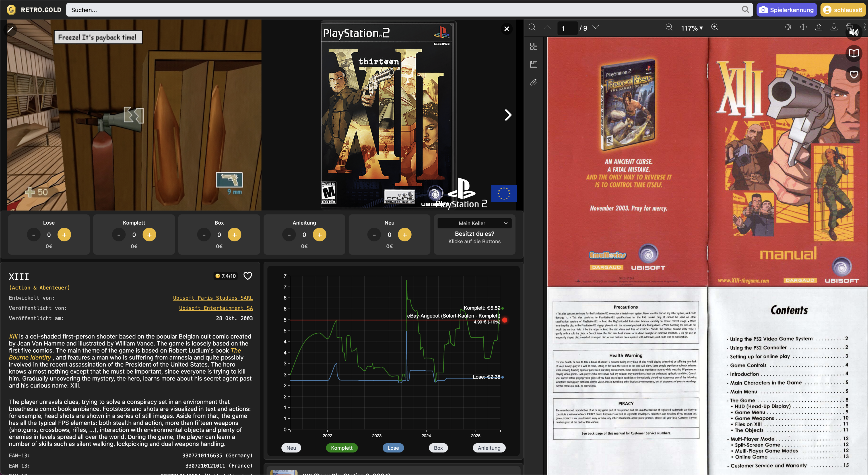Viewport: 868px width, 475px height.
Task: Click the Lose €2.38 data point
Action: click(502, 377)
